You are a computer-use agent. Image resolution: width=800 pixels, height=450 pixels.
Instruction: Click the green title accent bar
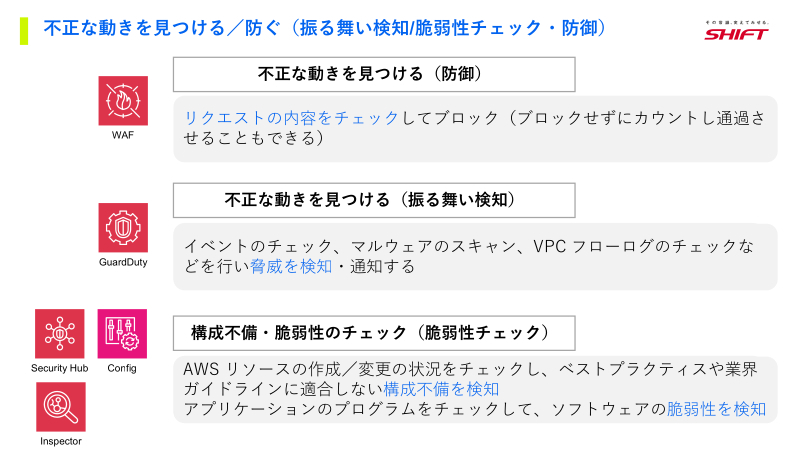coord(24,31)
